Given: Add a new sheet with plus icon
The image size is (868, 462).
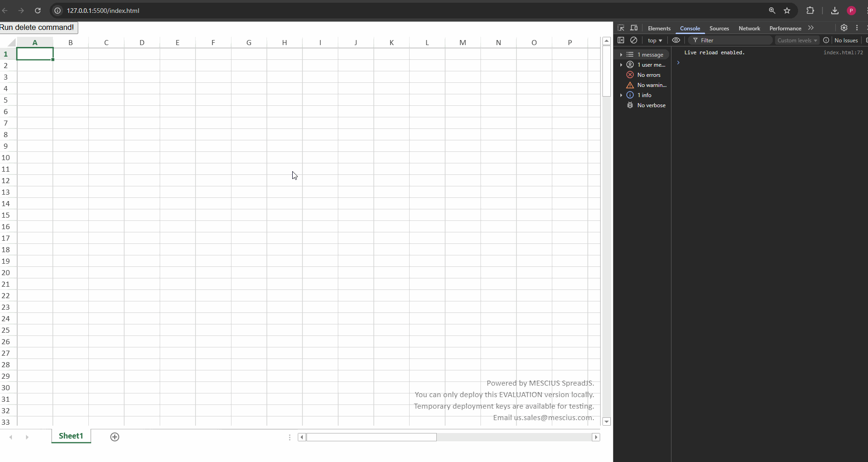Looking at the screenshot, I should (x=115, y=437).
